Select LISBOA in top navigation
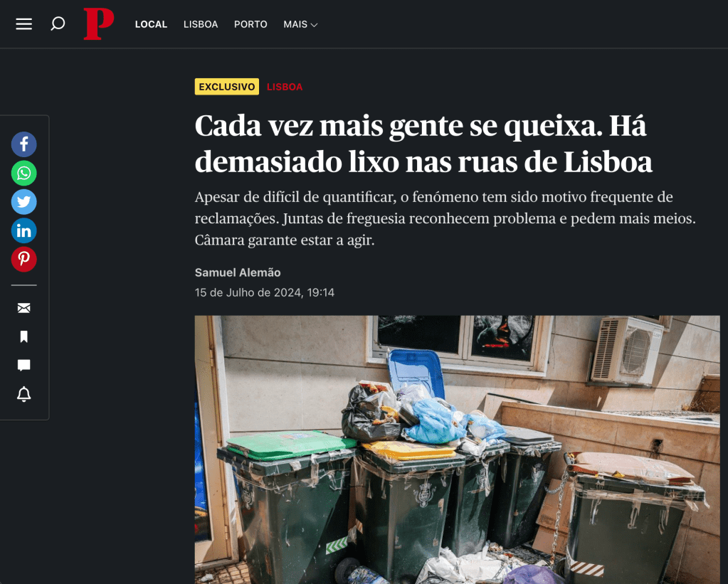Screen dimensions: 728x584 point(201,24)
